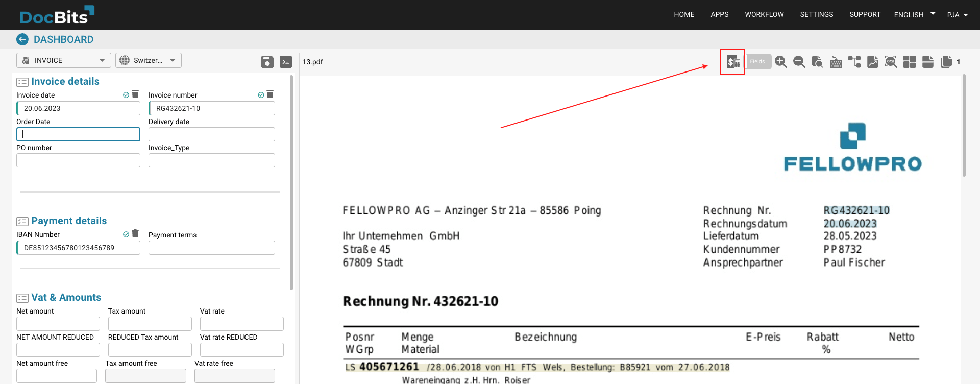Open the script terminal icon
This screenshot has width=980, height=384.
click(286, 62)
